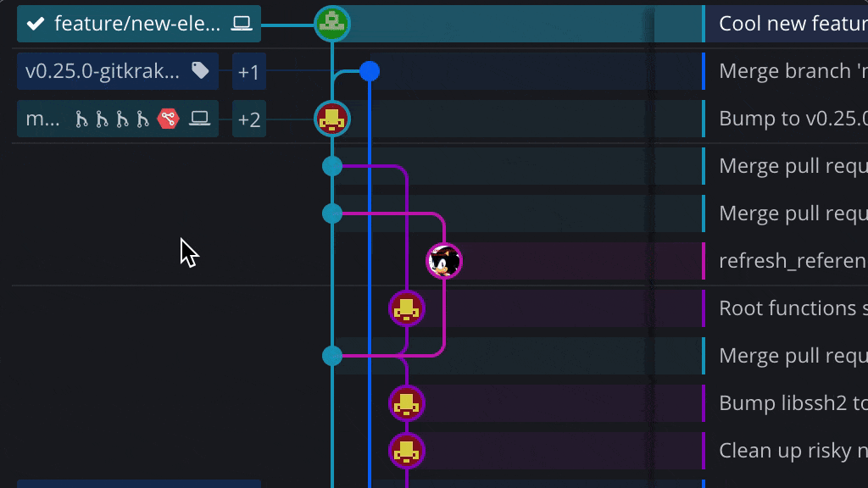Click avatar node for Root functions commit

tap(406, 308)
